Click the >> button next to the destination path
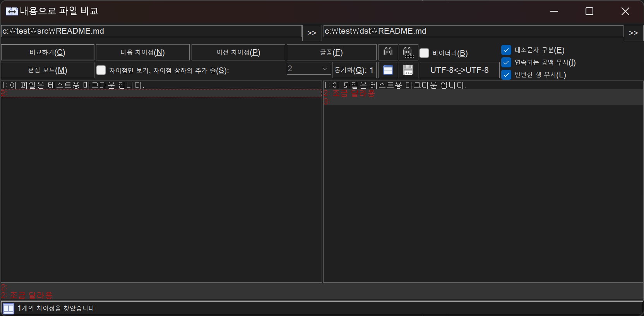 click(x=634, y=33)
